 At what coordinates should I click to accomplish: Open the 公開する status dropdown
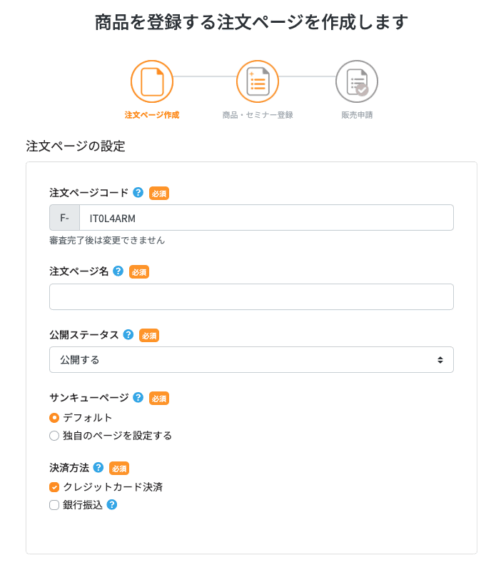(x=251, y=360)
